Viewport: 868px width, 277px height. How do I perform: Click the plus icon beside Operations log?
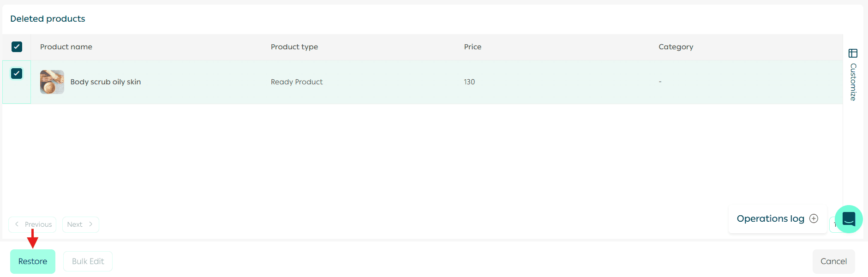pyautogui.click(x=814, y=218)
